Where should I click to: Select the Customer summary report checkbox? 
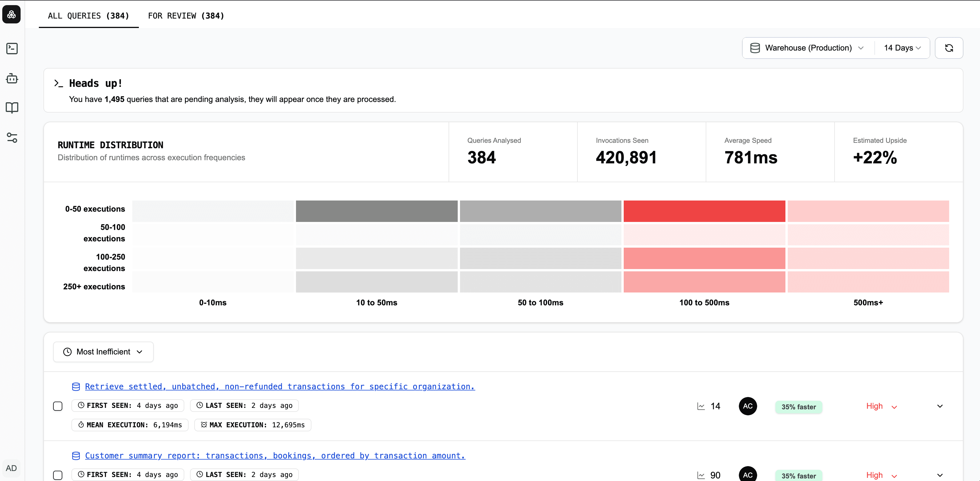[x=58, y=475]
